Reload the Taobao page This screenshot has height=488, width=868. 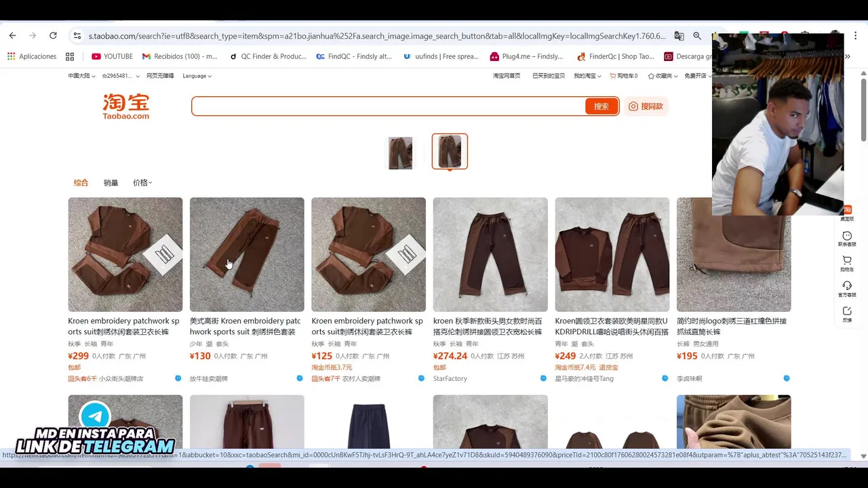coord(53,35)
